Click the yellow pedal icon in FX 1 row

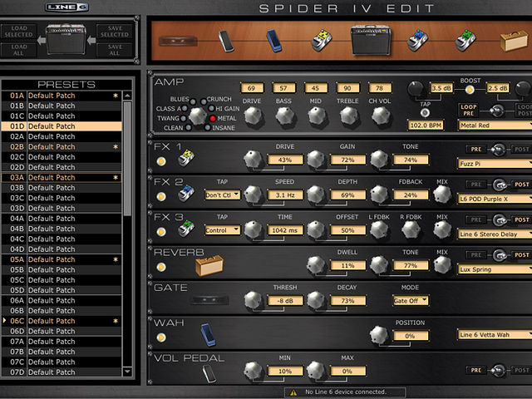tap(186, 159)
